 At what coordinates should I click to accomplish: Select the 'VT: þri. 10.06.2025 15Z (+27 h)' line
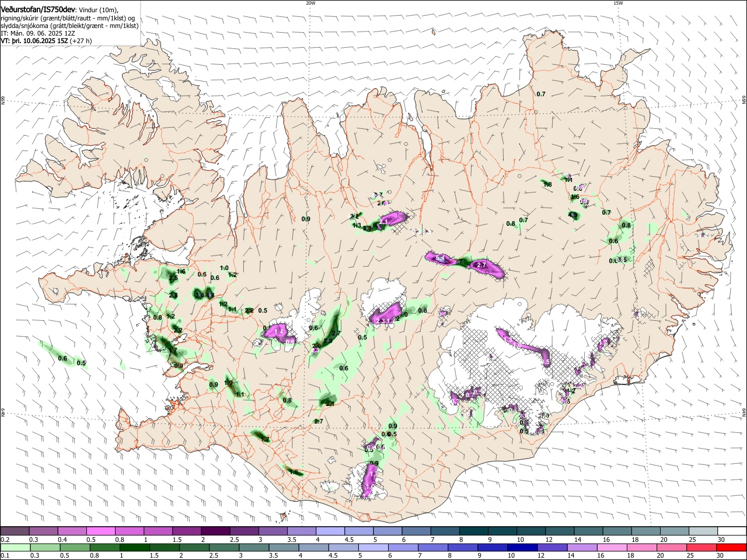click(x=46, y=41)
